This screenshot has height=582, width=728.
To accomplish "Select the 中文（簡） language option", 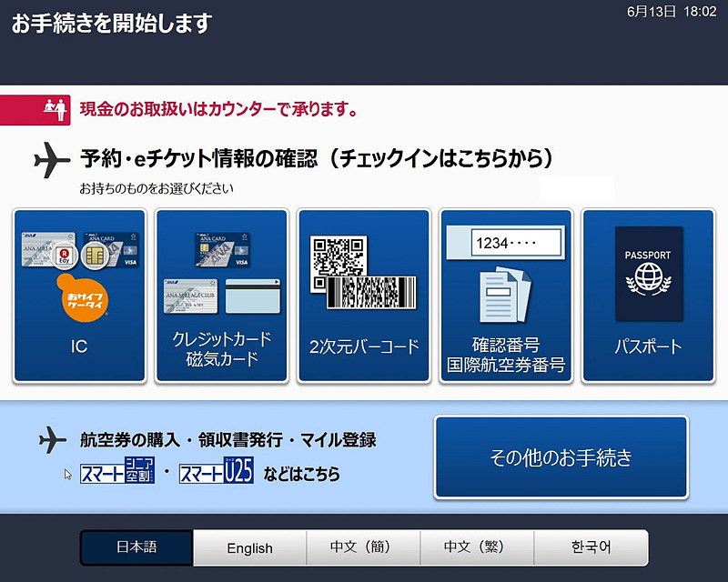I will pyautogui.click(x=363, y=547).
